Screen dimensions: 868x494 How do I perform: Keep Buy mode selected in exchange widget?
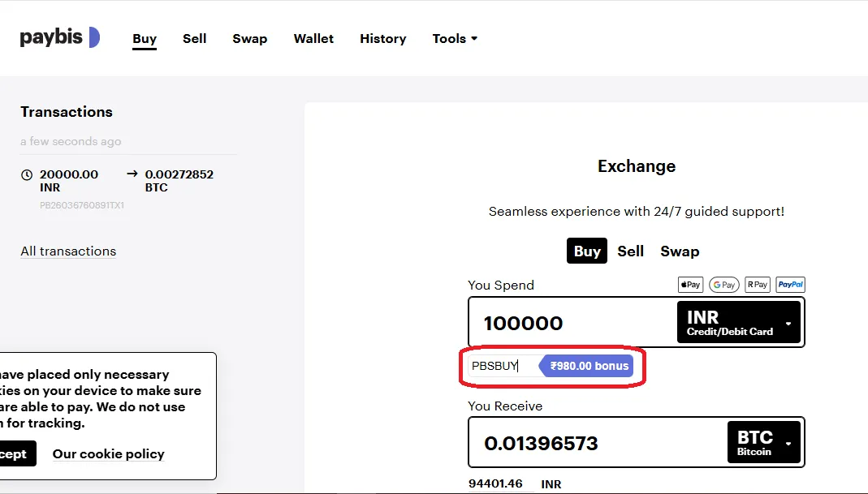[586, 251]
